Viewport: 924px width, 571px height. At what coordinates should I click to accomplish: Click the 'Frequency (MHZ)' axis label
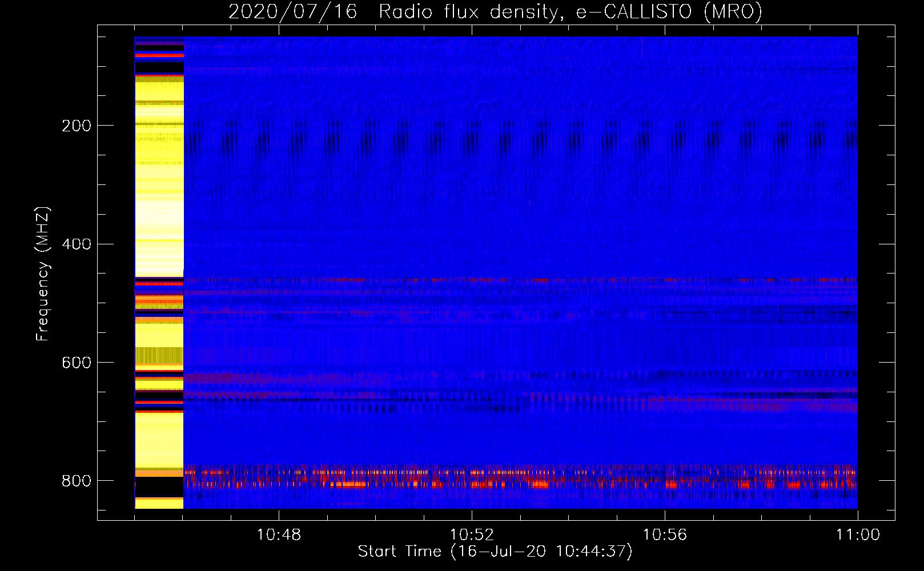43,274
